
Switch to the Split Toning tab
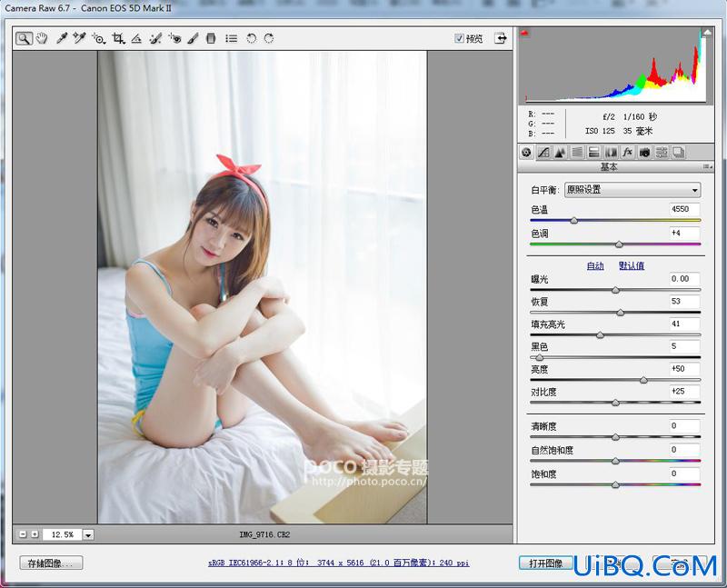pyautogui.click(x=593, y=152)
